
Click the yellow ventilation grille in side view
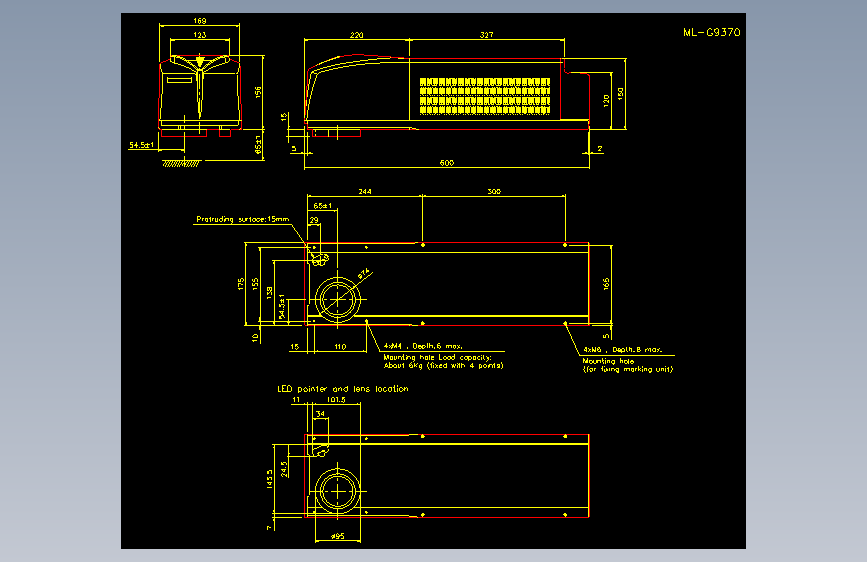pyautogui.click(x=485, y=96)
